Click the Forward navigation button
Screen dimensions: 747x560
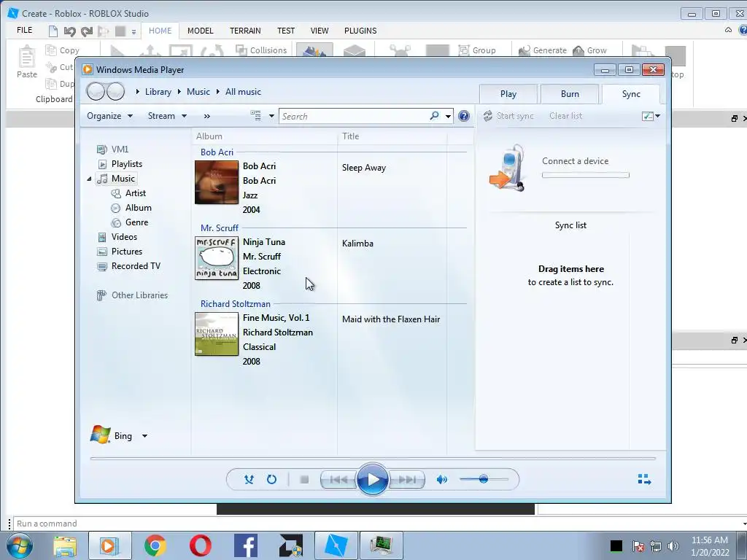[115, 91]
